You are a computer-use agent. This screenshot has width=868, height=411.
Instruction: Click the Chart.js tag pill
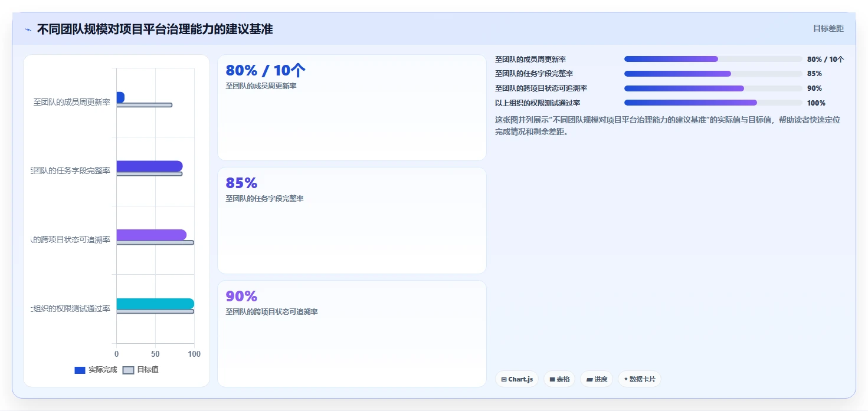point(517,379)
